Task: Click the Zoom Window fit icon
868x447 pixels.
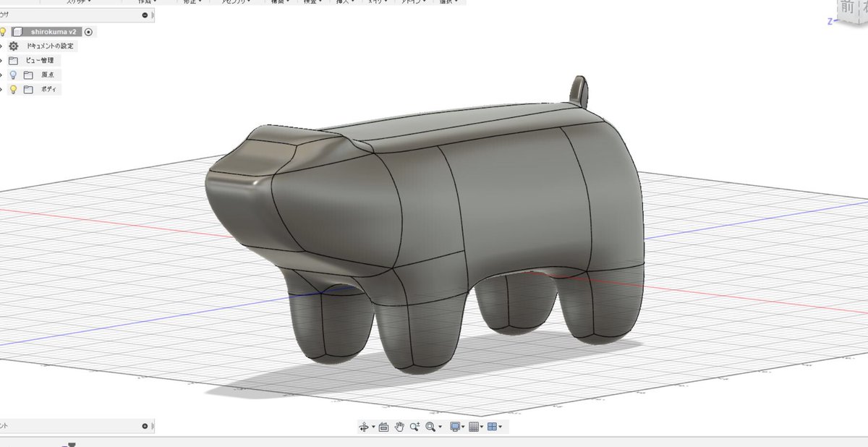Action: coord(430,427)
